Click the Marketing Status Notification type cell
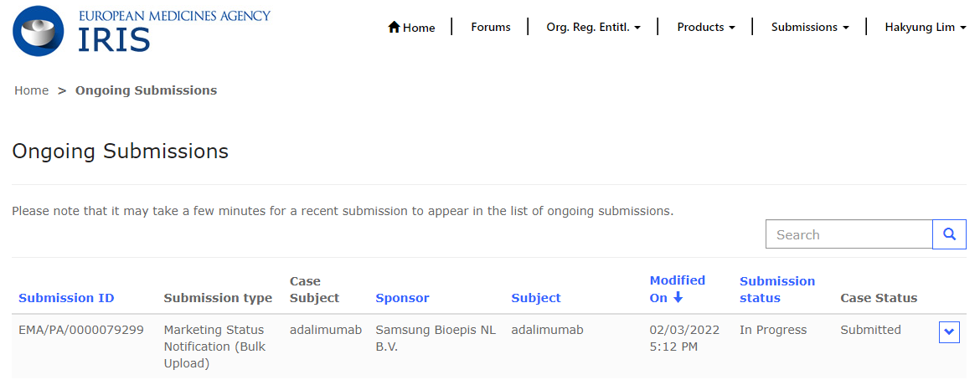Image resolution: width=980 pixels, height=380 pixels. [214, 347]
